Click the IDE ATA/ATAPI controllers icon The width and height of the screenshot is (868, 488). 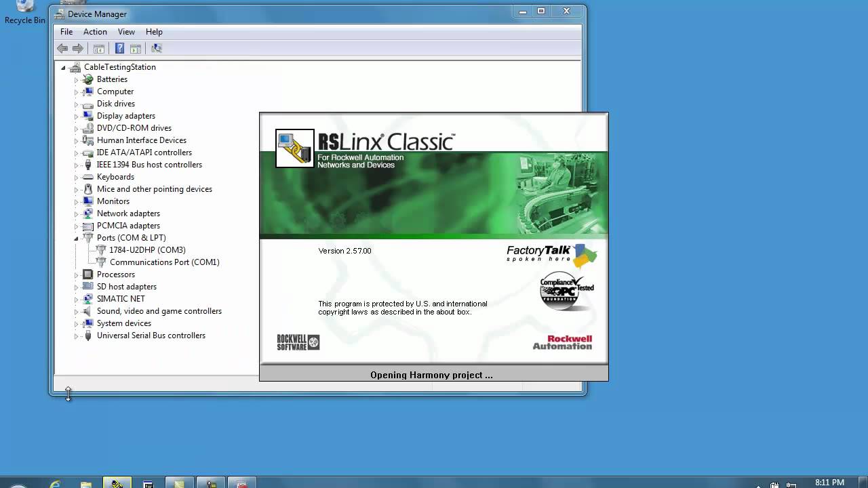87,152
